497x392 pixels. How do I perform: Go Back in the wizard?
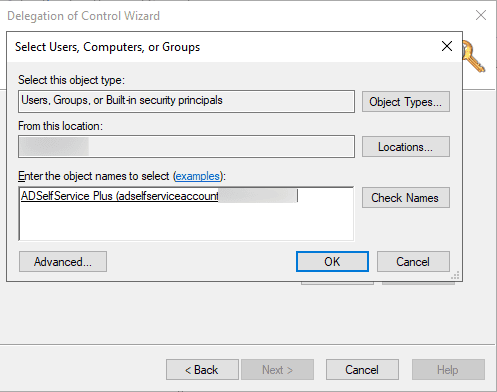202,370
